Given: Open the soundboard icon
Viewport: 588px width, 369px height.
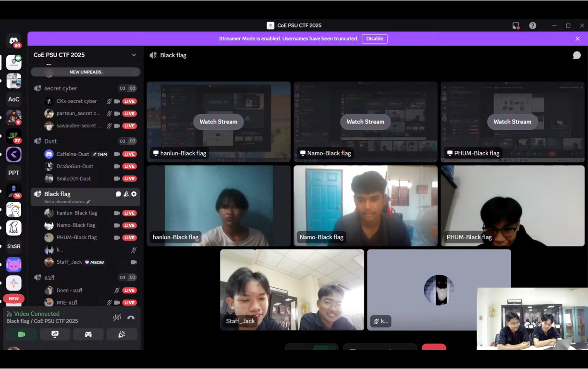Looking at the screenshot, I should coord(122,334).
